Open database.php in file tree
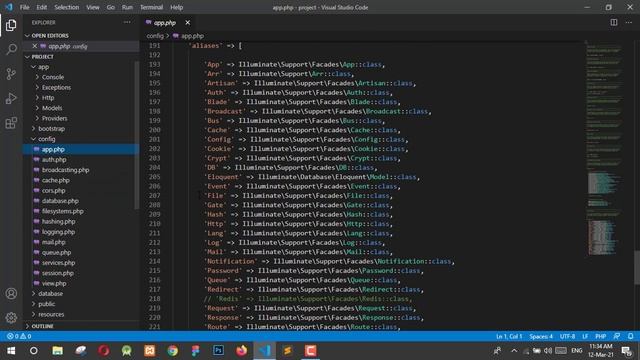640x360 pixels. click(x=60, y=201)
